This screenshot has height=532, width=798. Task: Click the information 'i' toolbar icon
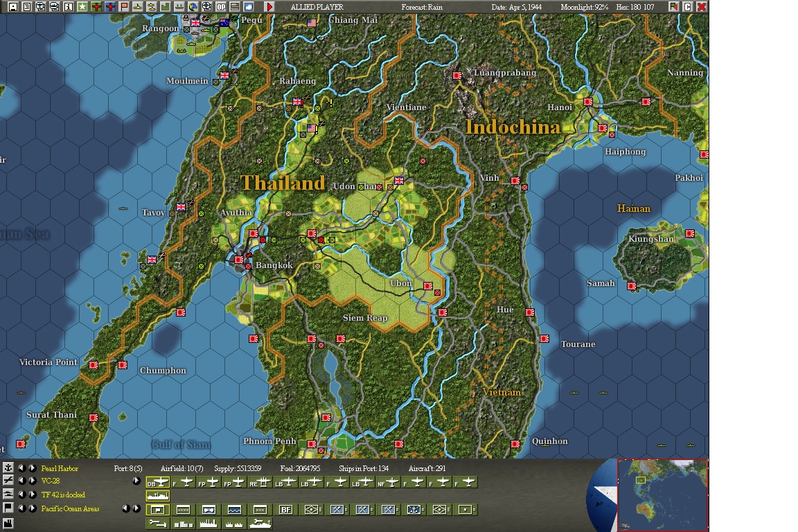tap(68, 7)
